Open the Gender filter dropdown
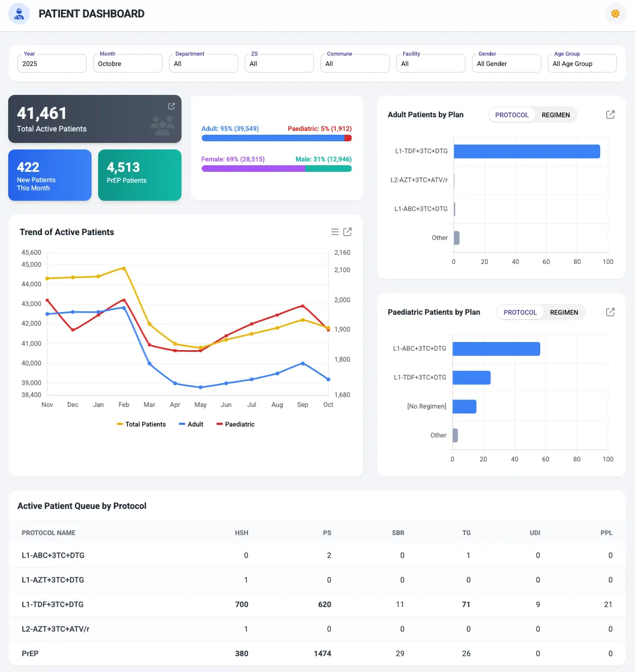635x672 pixels. (506, 63)
